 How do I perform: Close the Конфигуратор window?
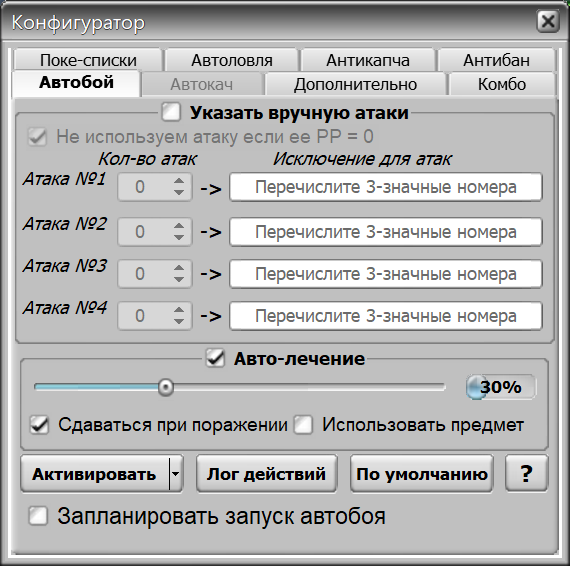click(548, 21)
